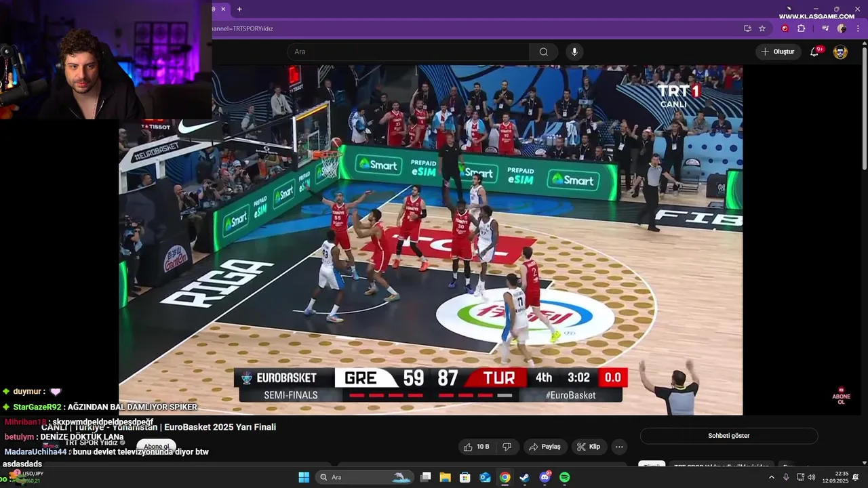Open Task View on taskbar
The width and height of the screenshot is (868, 488).
426,477
